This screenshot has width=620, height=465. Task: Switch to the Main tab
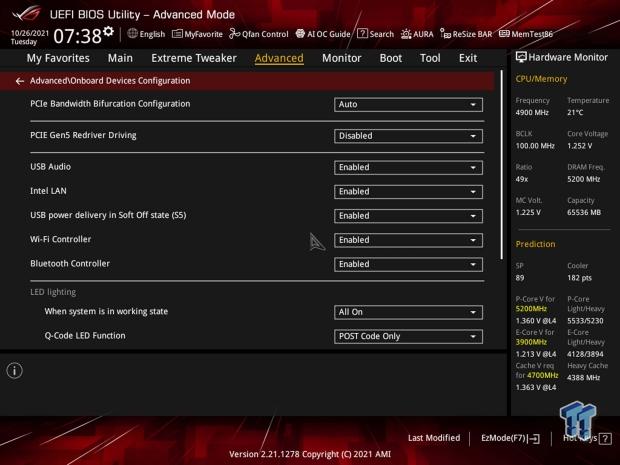pos(120,58)
